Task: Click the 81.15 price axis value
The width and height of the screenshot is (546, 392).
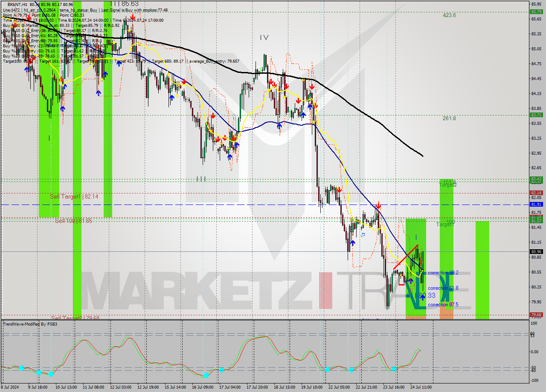Action: point(537,242)
